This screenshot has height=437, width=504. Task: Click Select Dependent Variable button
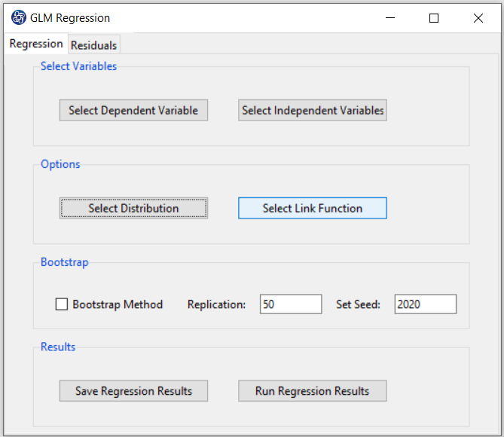point(133,110)
